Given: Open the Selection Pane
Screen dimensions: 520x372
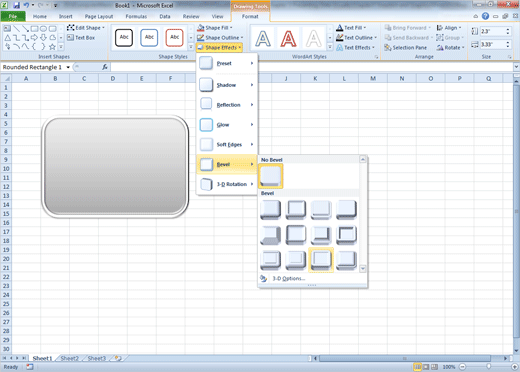Looking at the screenshot, I should [x=405, y=48].
